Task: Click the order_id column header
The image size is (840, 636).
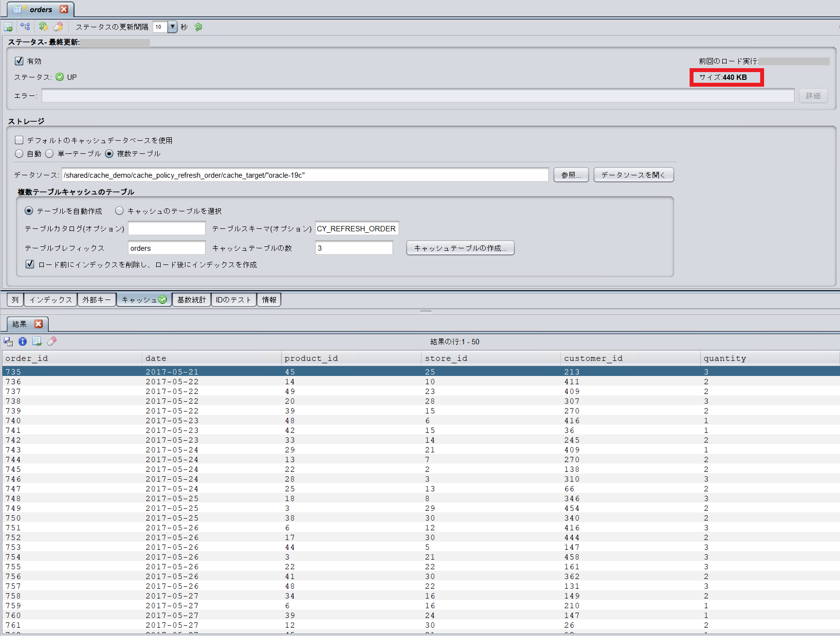Action: [72, 358]
